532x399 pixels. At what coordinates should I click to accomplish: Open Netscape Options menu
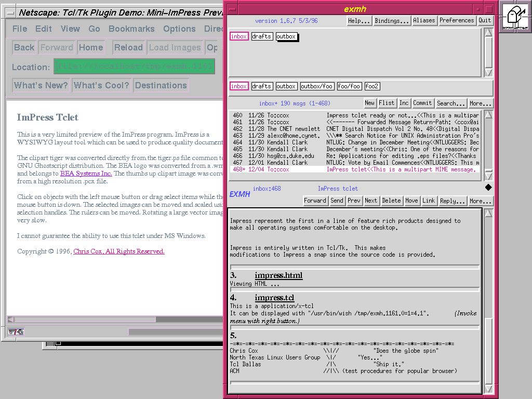pyautogui.click(x=179, y=29)
